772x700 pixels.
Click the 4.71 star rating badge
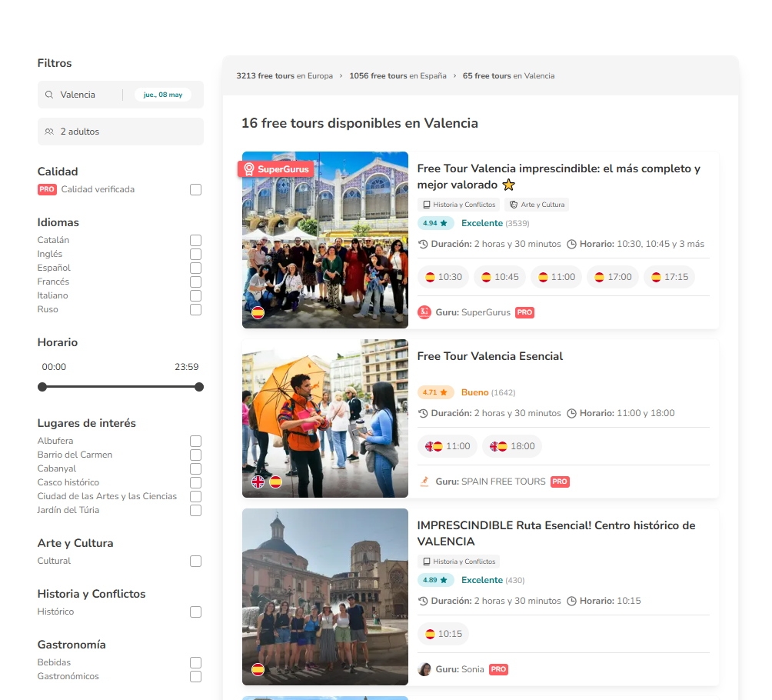coord(435,392)
